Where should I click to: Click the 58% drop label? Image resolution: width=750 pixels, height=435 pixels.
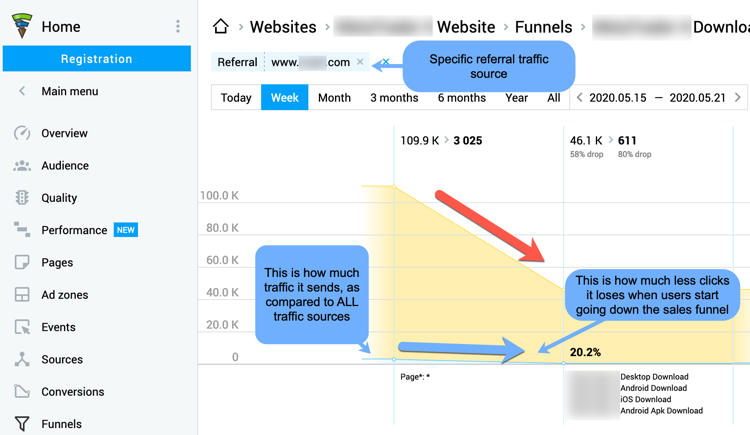[586, 154]
